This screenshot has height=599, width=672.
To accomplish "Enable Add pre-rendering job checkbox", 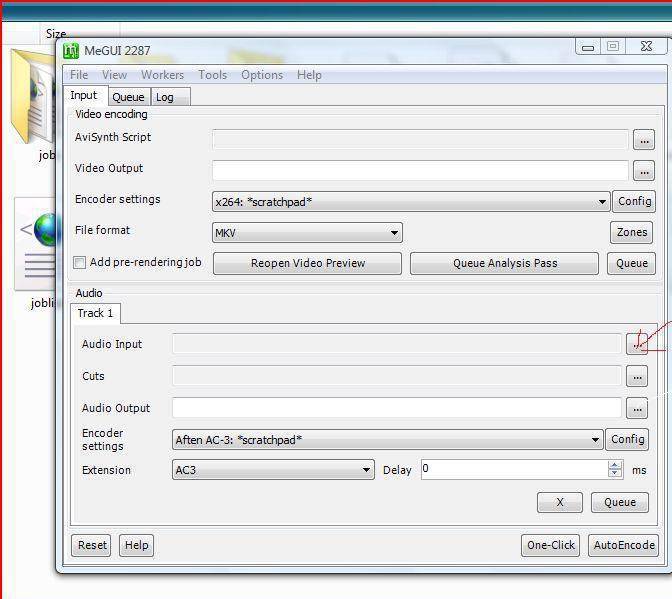I will 79,262.
